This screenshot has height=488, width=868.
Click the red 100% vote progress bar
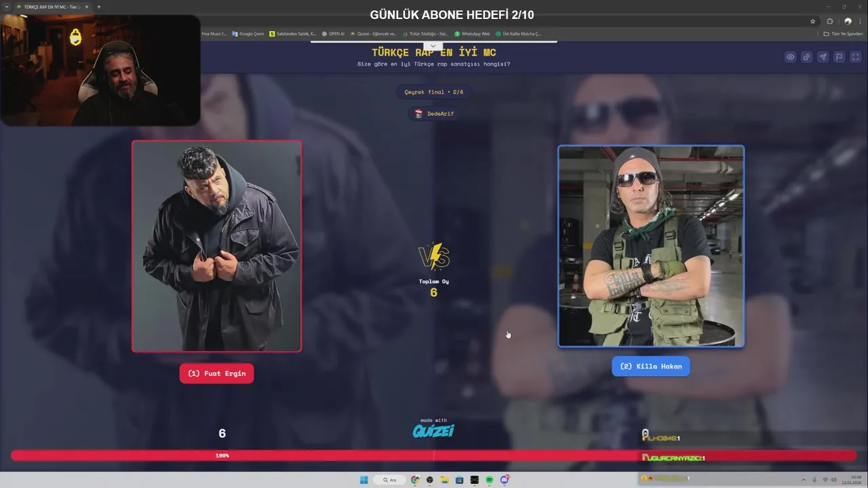(x=434, y=455)
